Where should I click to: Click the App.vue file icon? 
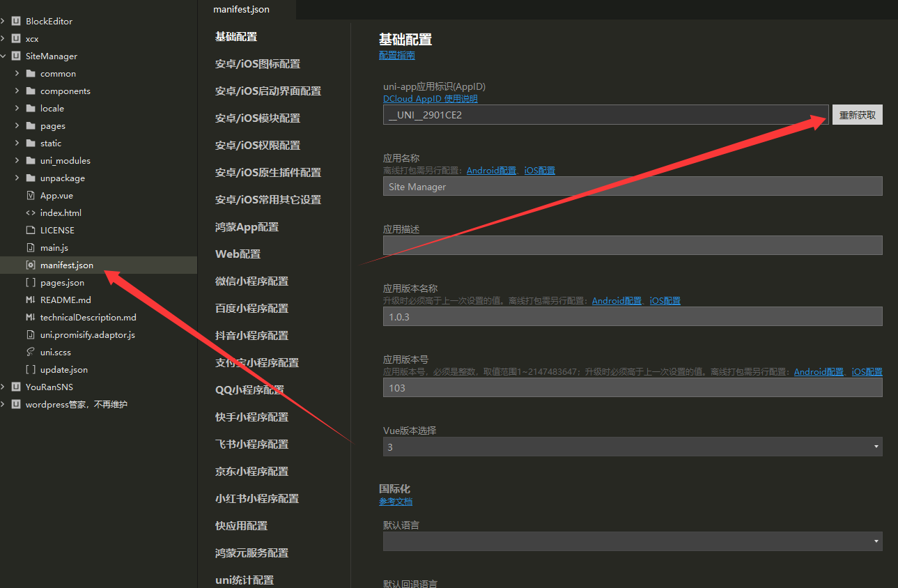point(30,196)
